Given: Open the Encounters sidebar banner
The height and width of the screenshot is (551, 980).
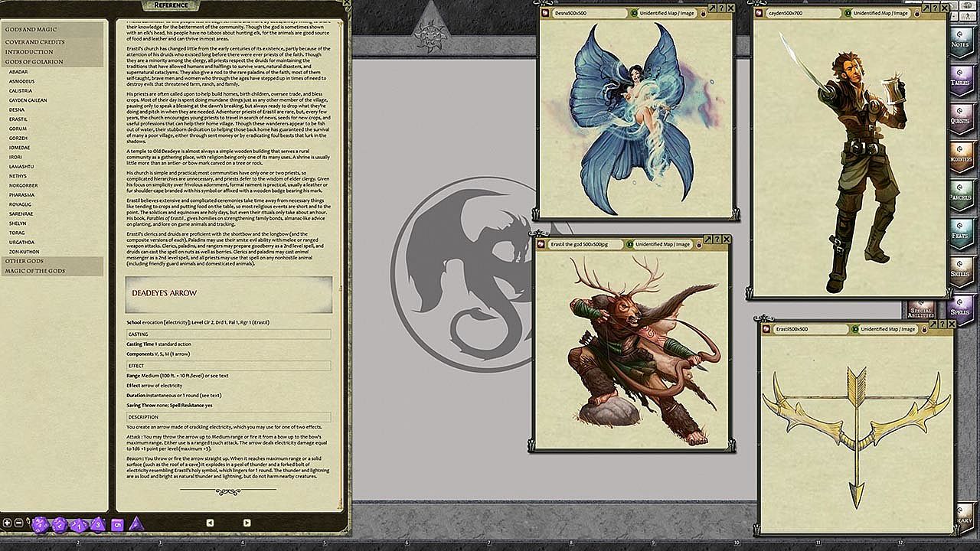Looking at the screenshot, I should pos(960,156).
